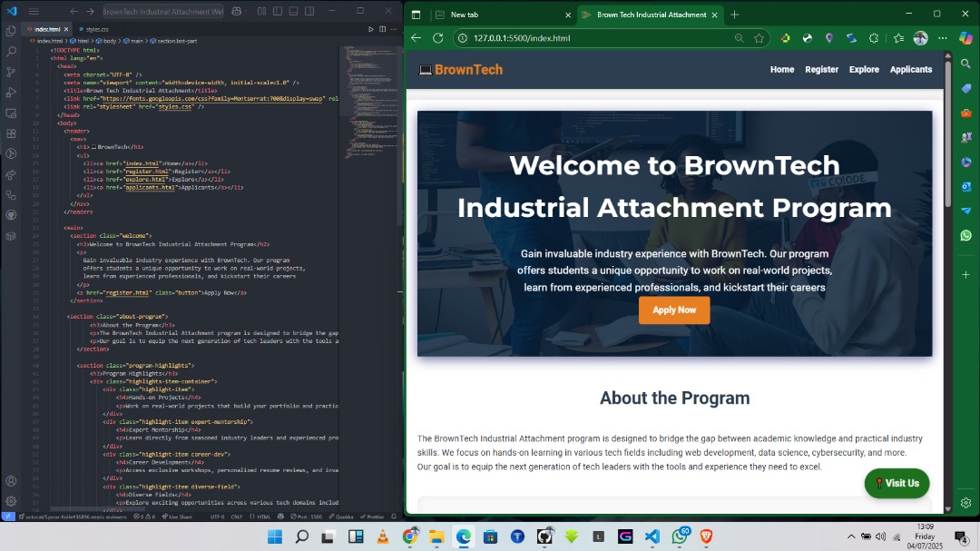
Task: Toggle the favorites star in the address bar
Action: click(x=757, y=39)
